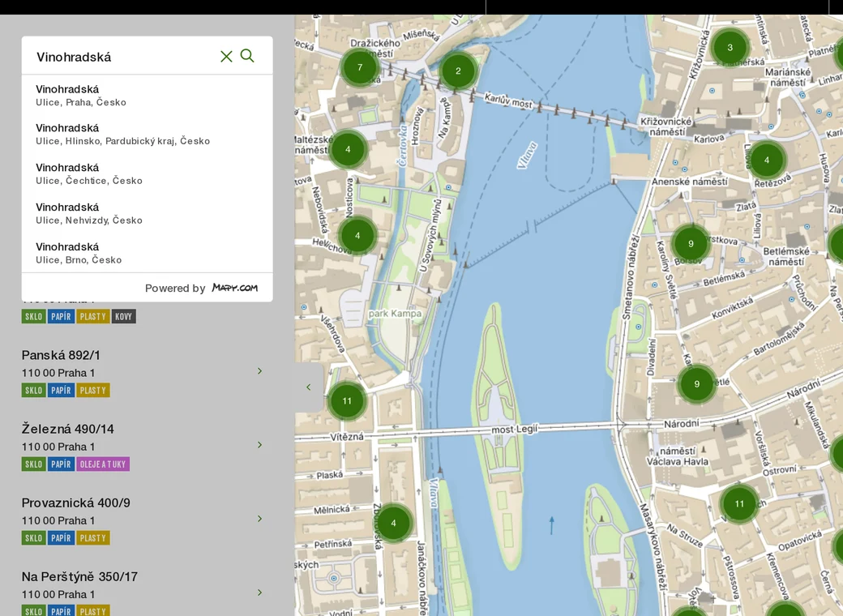Click PLASTY tag under Na Perštýně 350/17

tap(93, 610)
